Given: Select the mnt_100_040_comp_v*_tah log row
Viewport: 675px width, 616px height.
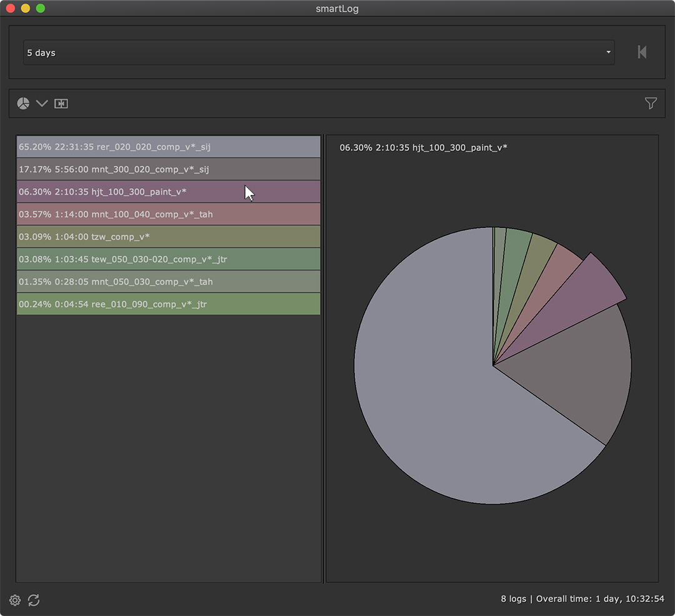Looking at the screenshot, I should pyautogui.click(x=168, y=214).
